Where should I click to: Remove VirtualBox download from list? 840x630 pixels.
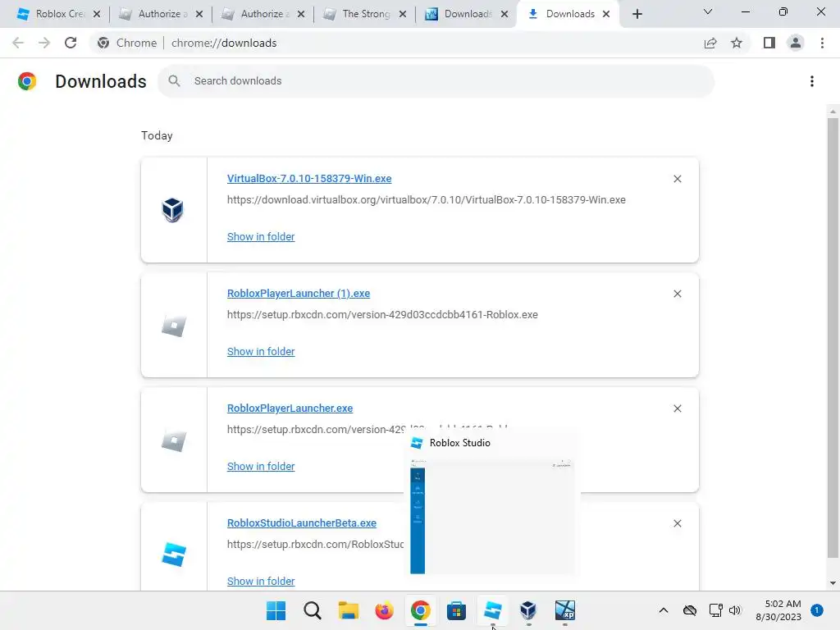pyautogui.click(x=677, y=179)
